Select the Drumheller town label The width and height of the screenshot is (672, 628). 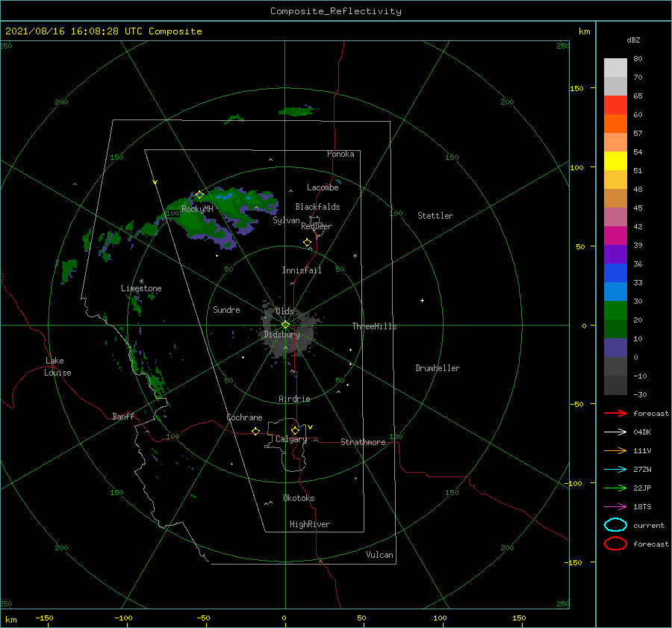tap(438, 368)
